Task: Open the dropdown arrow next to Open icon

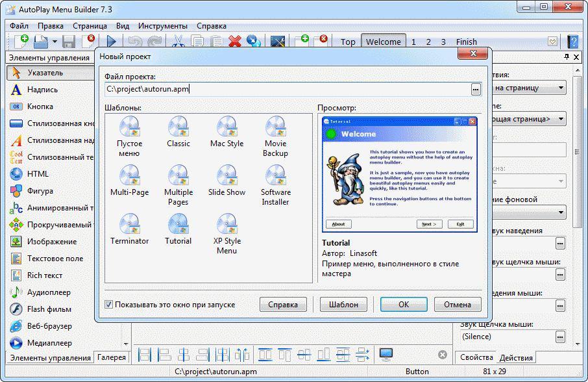Action: pos(55,42)
